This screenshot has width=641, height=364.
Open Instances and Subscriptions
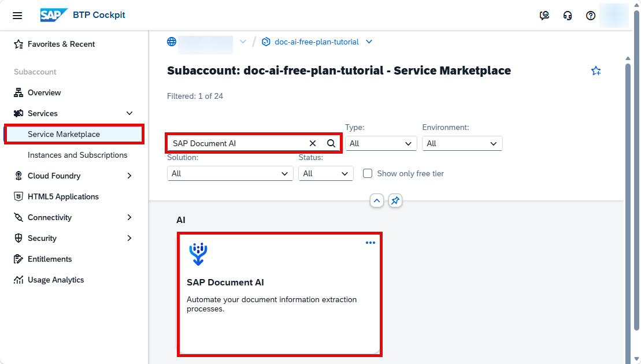[x=77, y=155]
